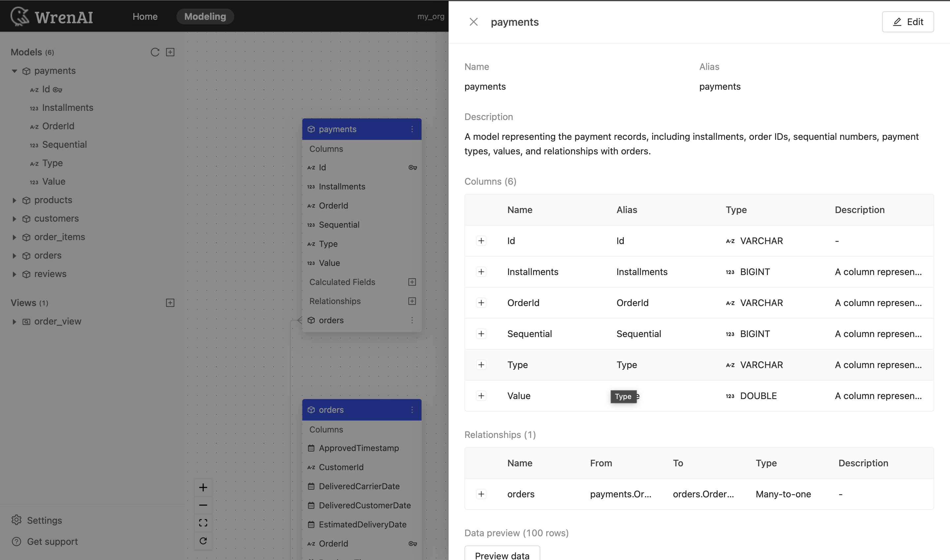Expand the orders model in sidebar
Viewport: 950px width, 560px height.
(x=14, y=256)
